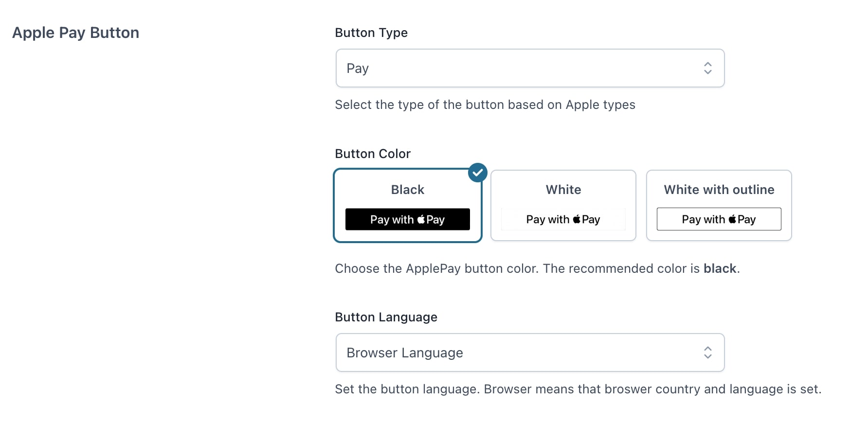The width and height of the screenshot is (868, 423).
Task: Open the Button Type dropdown showing Pay
Action: pyautogui.click(x=530, y=68)
